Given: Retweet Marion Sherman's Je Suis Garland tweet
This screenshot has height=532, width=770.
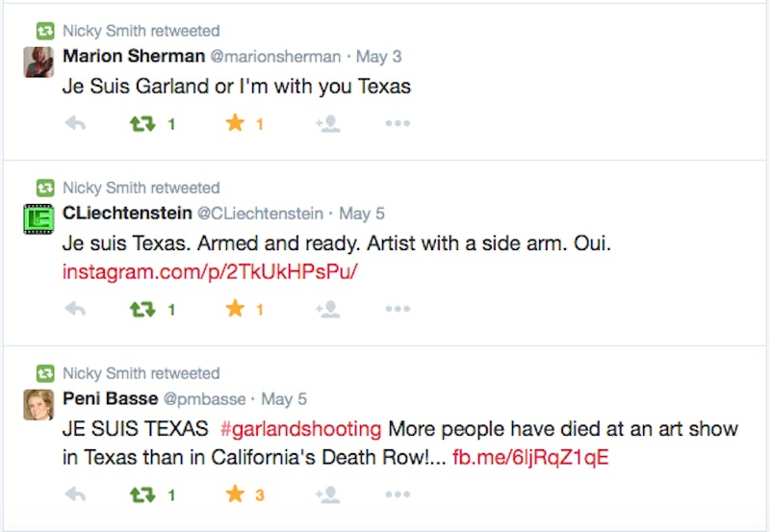Looking at the screenshot, I should click(x=142, y=124).
